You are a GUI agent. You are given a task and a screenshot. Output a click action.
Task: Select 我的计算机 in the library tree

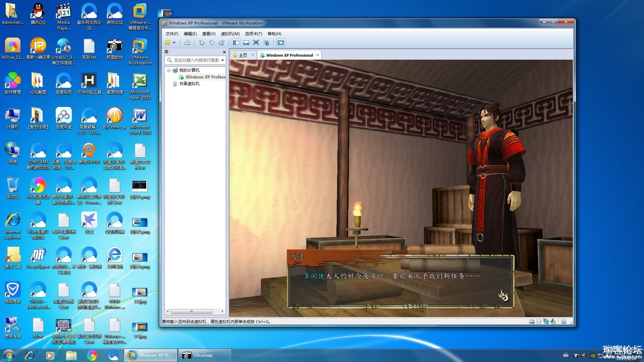189,70
